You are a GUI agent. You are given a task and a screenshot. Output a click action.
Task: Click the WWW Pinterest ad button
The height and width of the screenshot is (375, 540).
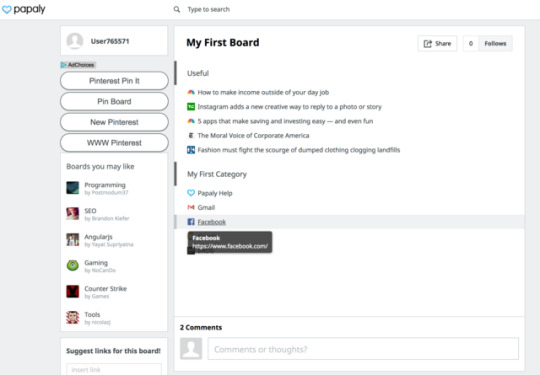pyautogui.click(x=114, y=143)
